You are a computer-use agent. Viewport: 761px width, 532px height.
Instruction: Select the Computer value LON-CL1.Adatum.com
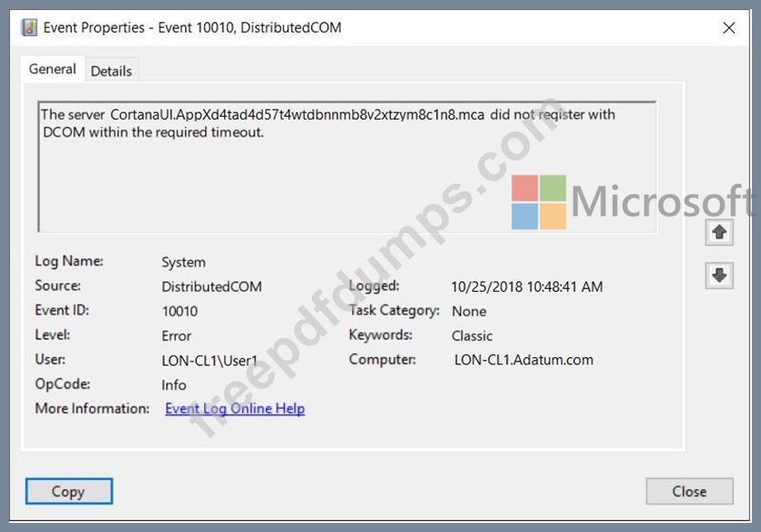coord(523,360)
